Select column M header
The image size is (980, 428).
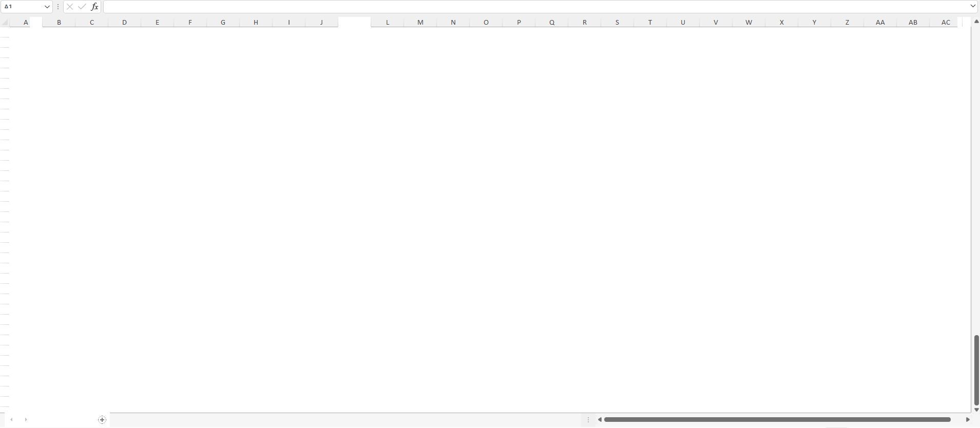pyautogui.click(x=420, y=22)
